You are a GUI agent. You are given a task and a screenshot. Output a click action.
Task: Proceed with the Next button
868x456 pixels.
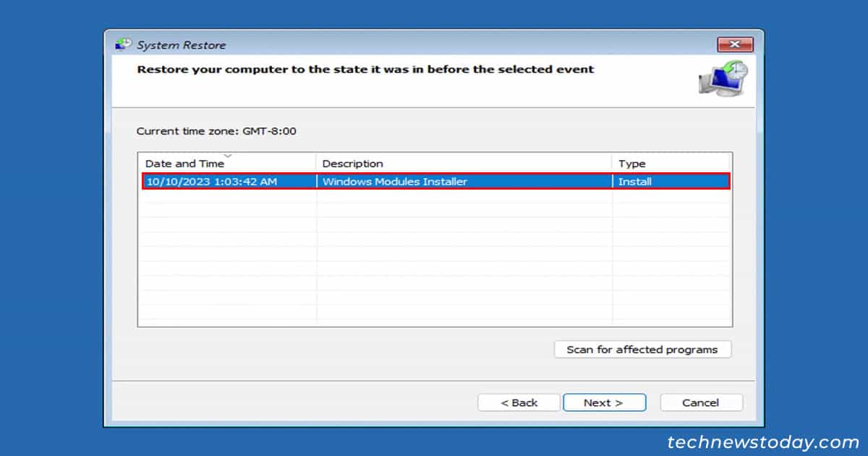pyautogui.click(x=604, y=402)
